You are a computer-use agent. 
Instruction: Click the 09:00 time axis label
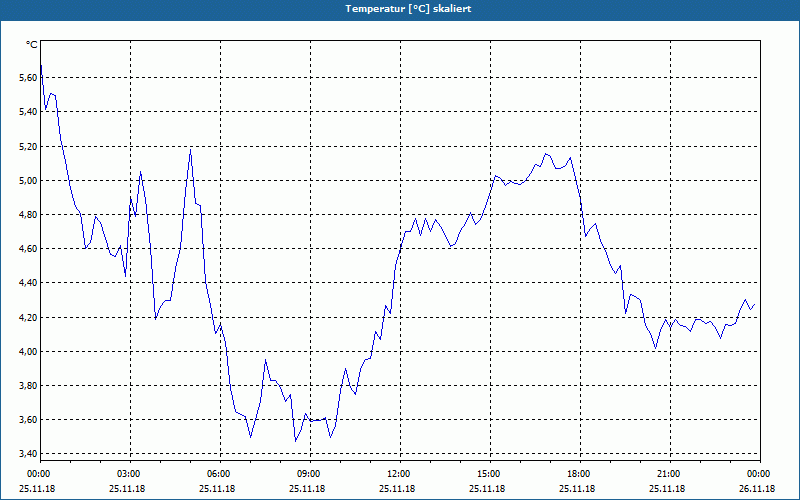click(x=308, y=474)
